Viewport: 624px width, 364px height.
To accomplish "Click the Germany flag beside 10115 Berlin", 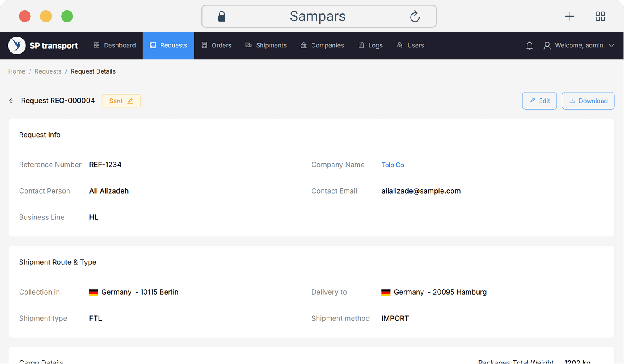I will [x=94, y=293].
